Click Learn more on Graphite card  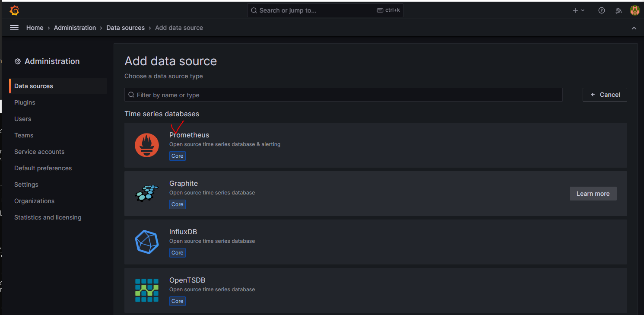tap(593, 194)
